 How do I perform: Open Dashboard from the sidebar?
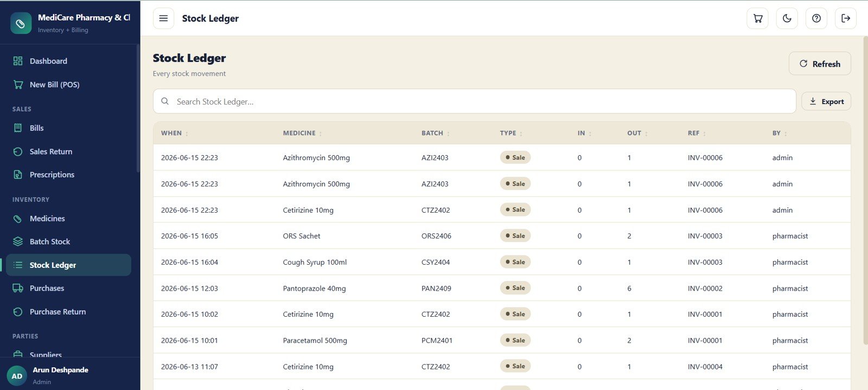[x=68, y=61]
